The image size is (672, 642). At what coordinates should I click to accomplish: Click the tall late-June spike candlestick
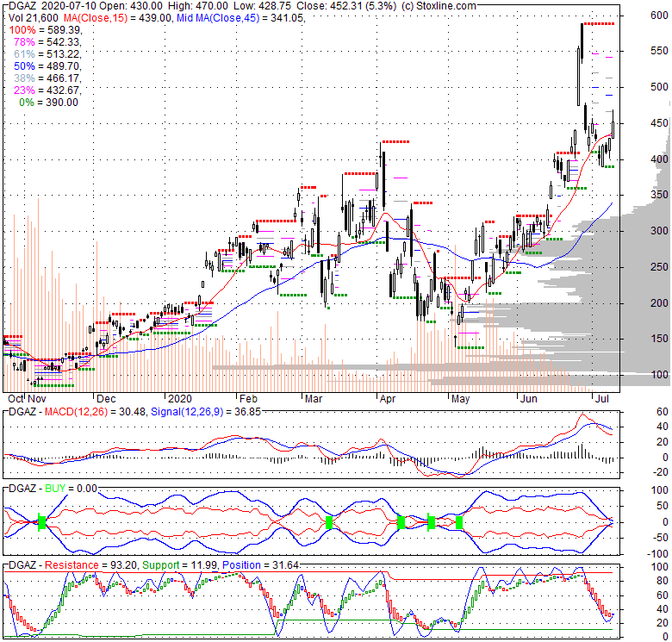(x=582, y=41)
